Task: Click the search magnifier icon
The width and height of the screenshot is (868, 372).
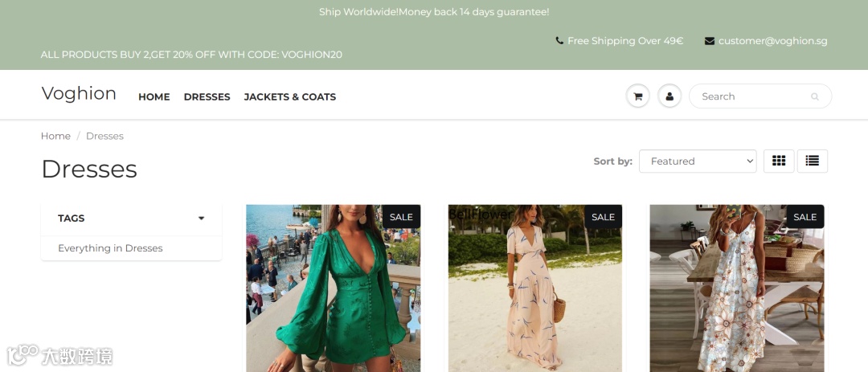Action: 814,96
